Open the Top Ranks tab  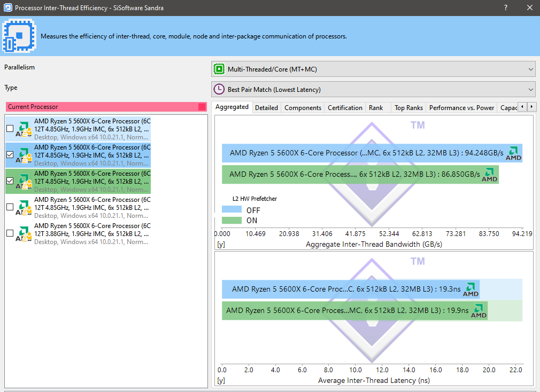point(408,108)
